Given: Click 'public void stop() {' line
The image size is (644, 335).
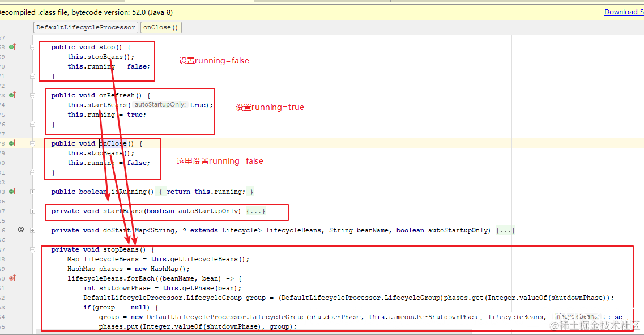Looking at the screenshot, I should [x=91, y=47].
